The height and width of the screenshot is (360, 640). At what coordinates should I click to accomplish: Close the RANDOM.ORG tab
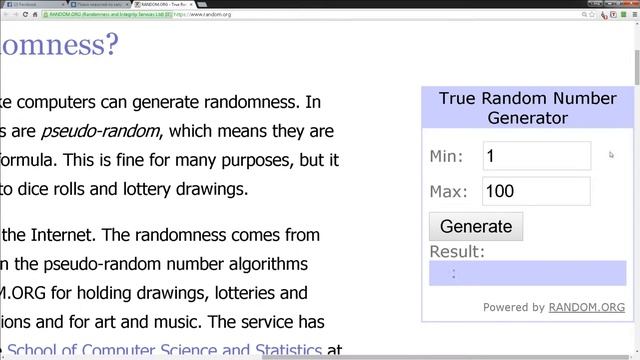191,4
